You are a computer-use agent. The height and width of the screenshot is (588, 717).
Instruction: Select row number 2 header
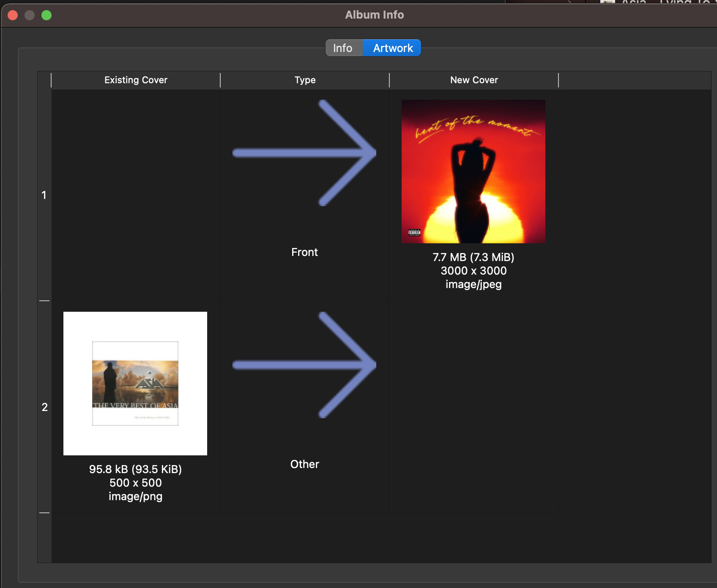tap(44, 407)
